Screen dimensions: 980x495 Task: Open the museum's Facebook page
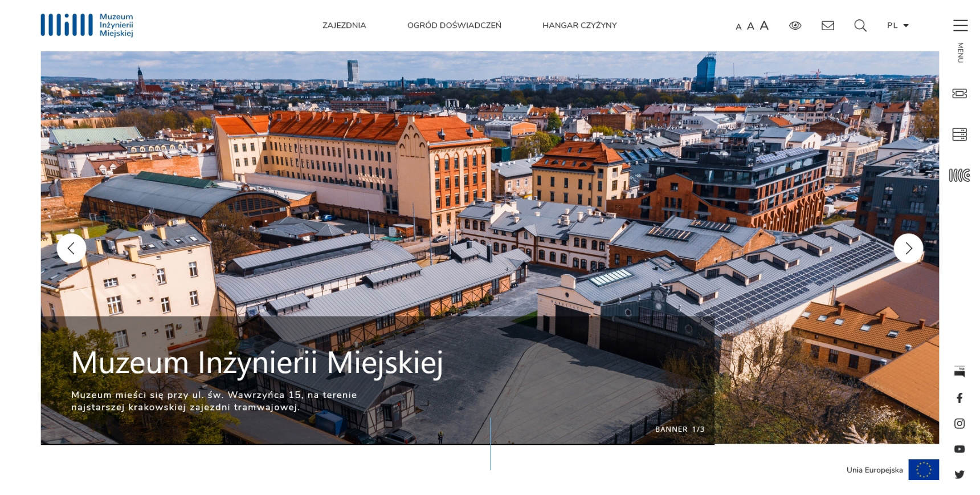pyautogui.click(x=959, y=398)
